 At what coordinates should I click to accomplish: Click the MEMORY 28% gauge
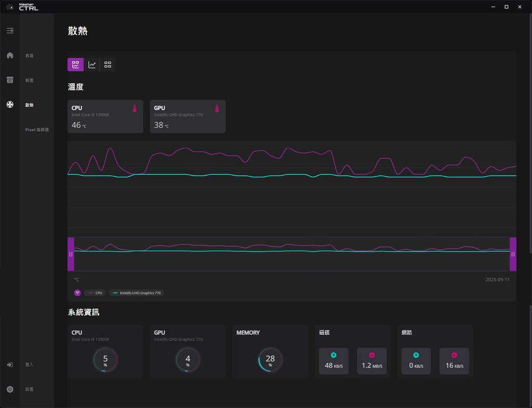(270, 360)
